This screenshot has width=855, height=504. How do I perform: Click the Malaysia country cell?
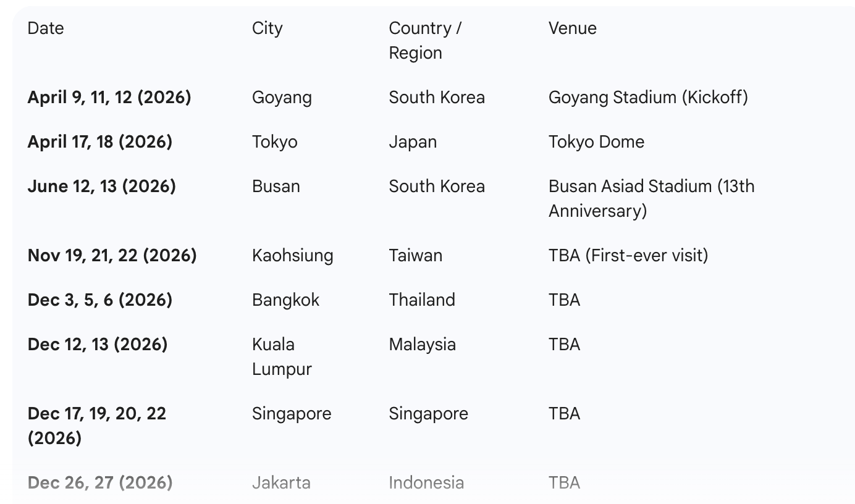click(x=422, y=345)
